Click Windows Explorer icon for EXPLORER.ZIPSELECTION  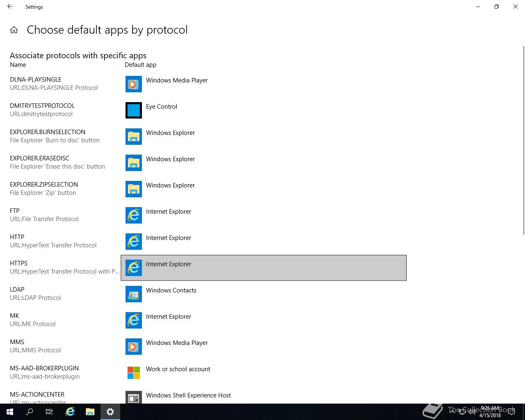(x=134, y=189)
